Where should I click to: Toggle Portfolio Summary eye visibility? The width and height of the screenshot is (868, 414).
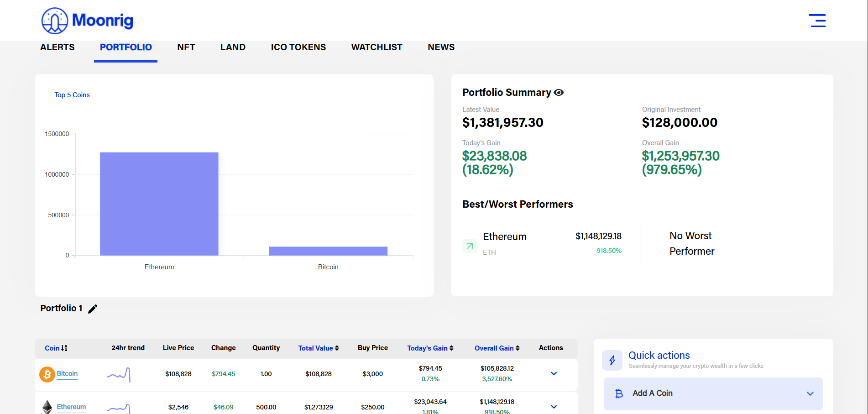point(559,93)
